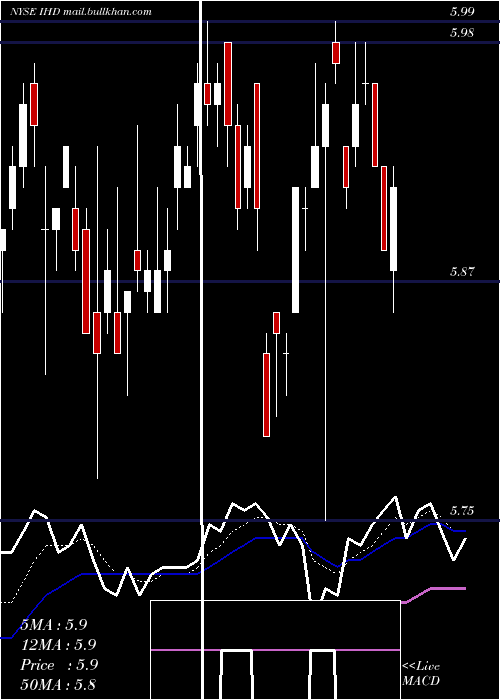Click the 5.75 price level label
Viewport: 500px width, 700px height.
(462, 510)
